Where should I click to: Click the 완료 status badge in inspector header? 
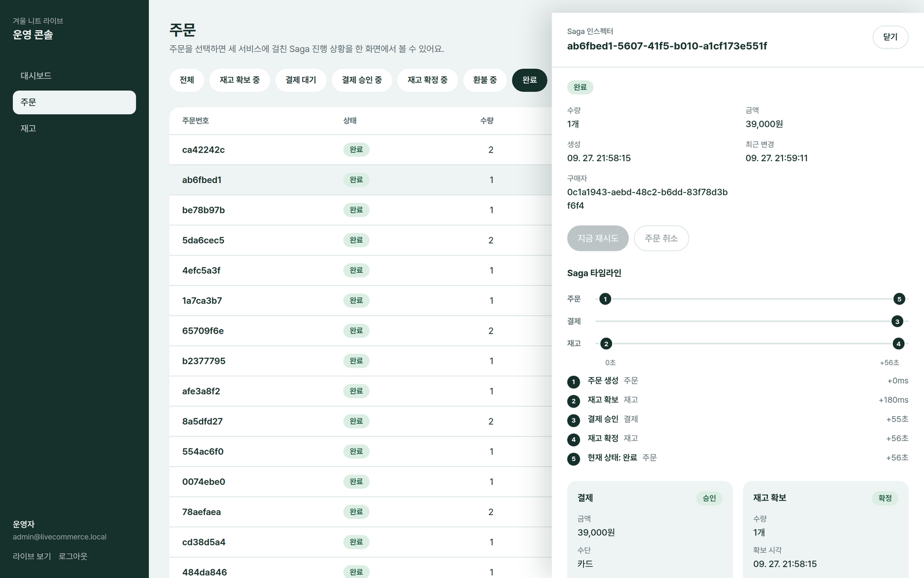point(580,87)
